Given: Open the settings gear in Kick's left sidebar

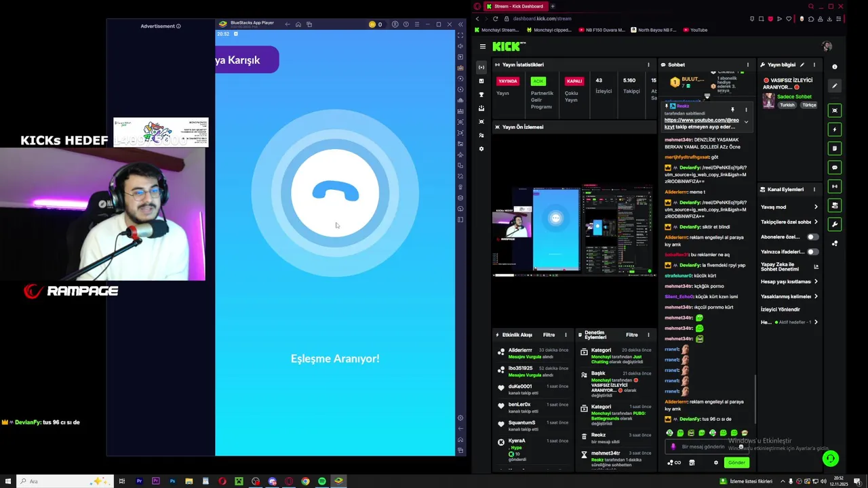Looking at the screenshot, I should pyautogui.click(x=481, y=148).
